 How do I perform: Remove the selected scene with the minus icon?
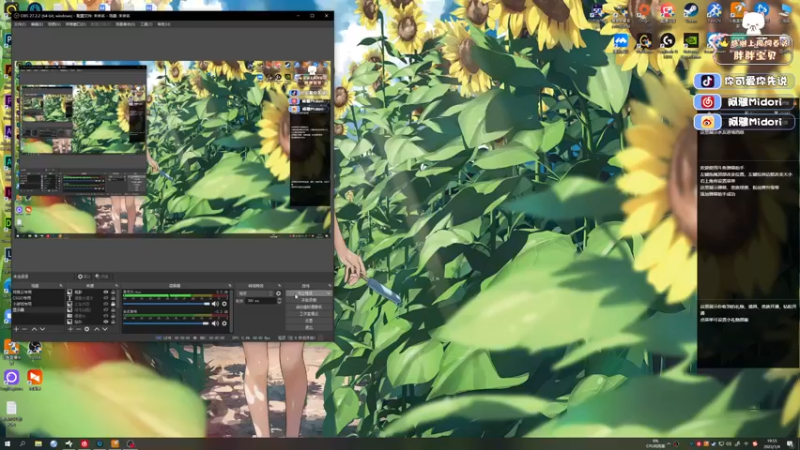pos(24,330)
